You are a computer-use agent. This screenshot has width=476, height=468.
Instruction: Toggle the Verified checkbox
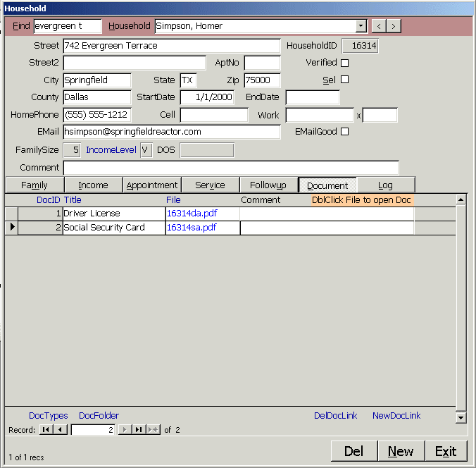pos(344,63)
